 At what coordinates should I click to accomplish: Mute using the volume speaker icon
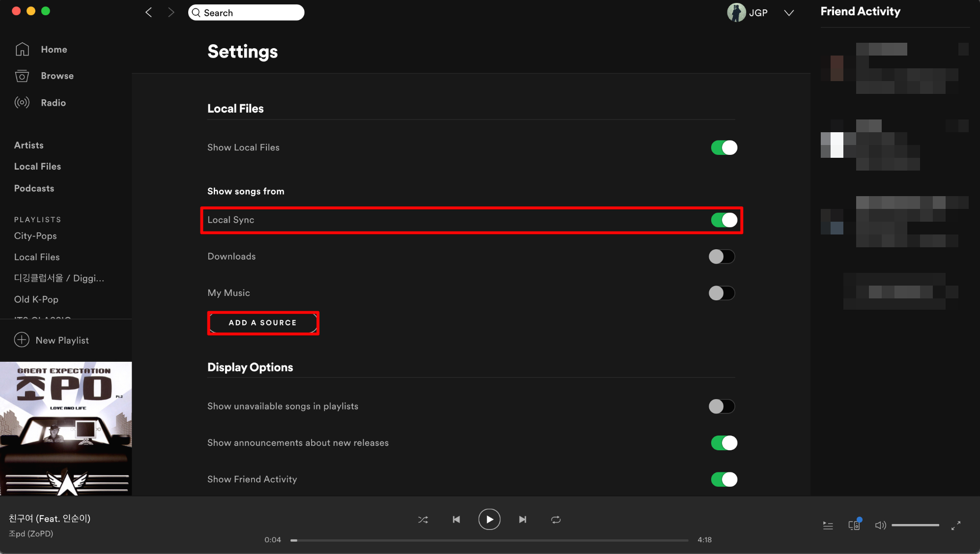tap(880, 525)
